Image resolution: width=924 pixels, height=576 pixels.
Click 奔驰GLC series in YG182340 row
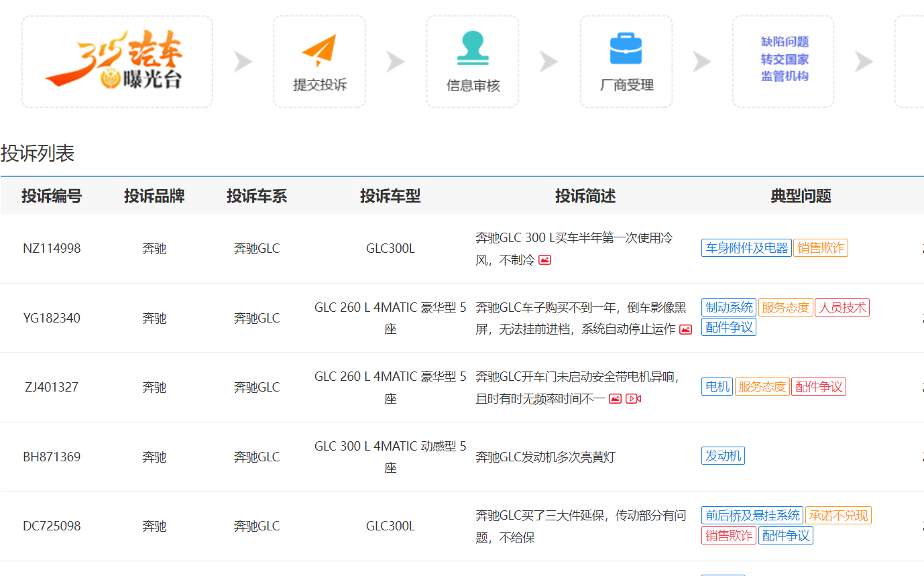tap(257, 319)
